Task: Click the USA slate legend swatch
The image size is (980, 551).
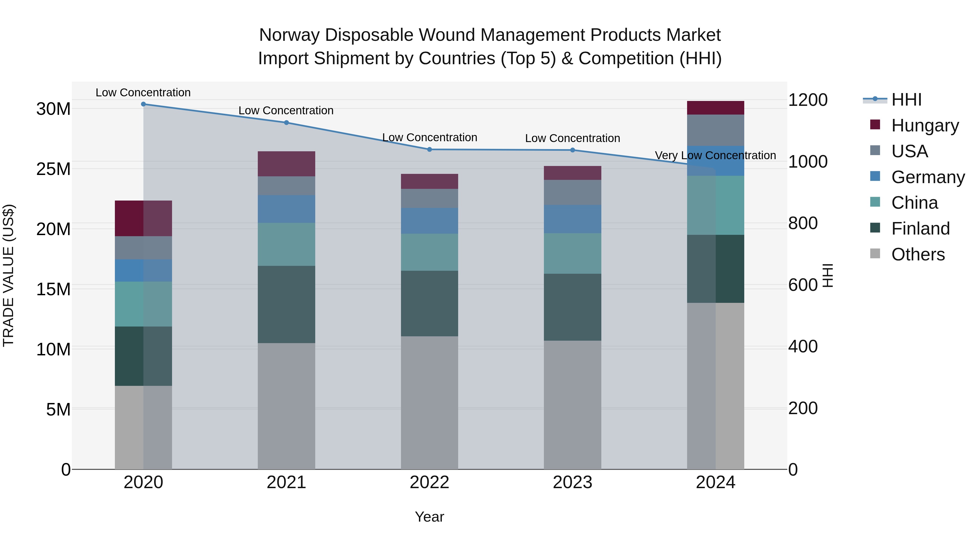Action: point(875,150)
